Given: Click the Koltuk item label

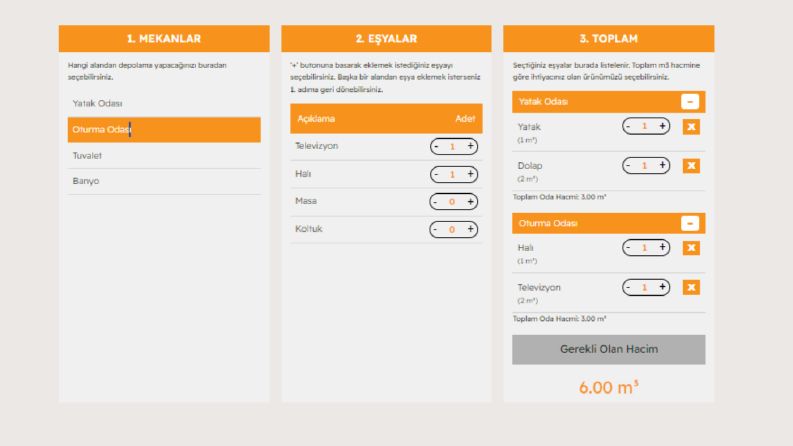Looking at the screenshot, I should (309, 229).
